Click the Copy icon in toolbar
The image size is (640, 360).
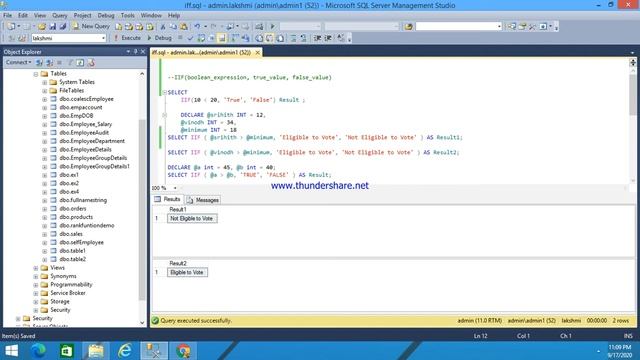coord(173,27)
